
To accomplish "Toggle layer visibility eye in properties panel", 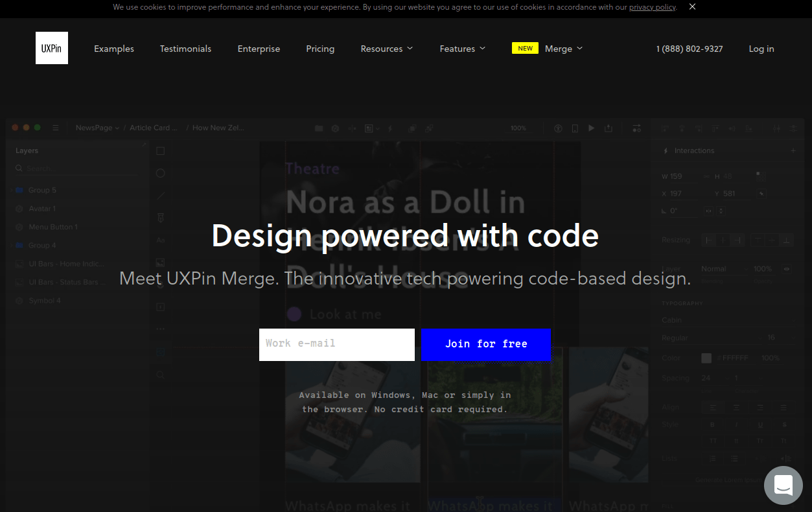I will pyautogui.click(x=787, y=268).
